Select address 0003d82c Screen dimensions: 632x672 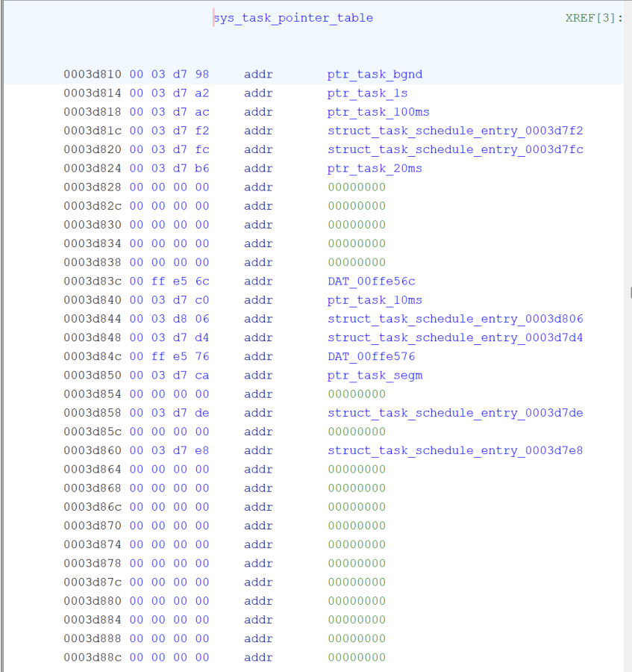pos(93,206)
